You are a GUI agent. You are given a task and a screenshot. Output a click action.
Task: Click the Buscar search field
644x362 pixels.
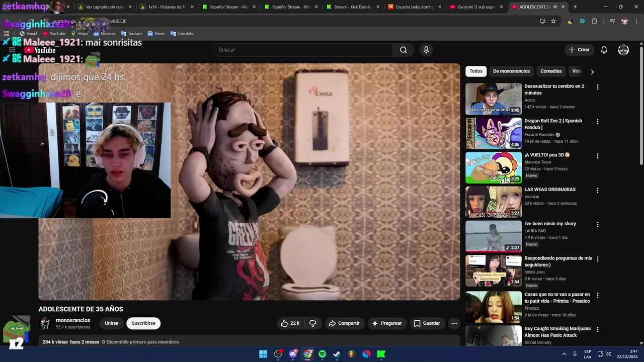click(x=303, y=50)
